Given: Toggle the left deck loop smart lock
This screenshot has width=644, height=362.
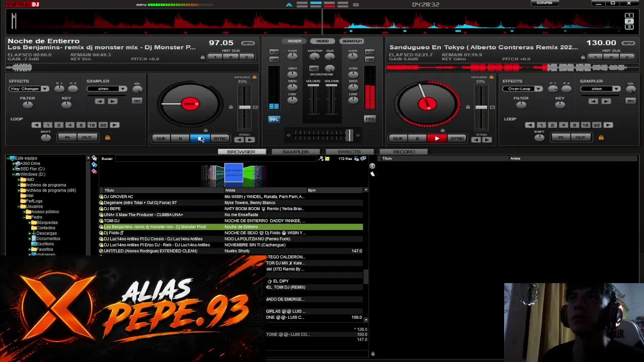Looking at the screenshot, I should pos(107,137).
